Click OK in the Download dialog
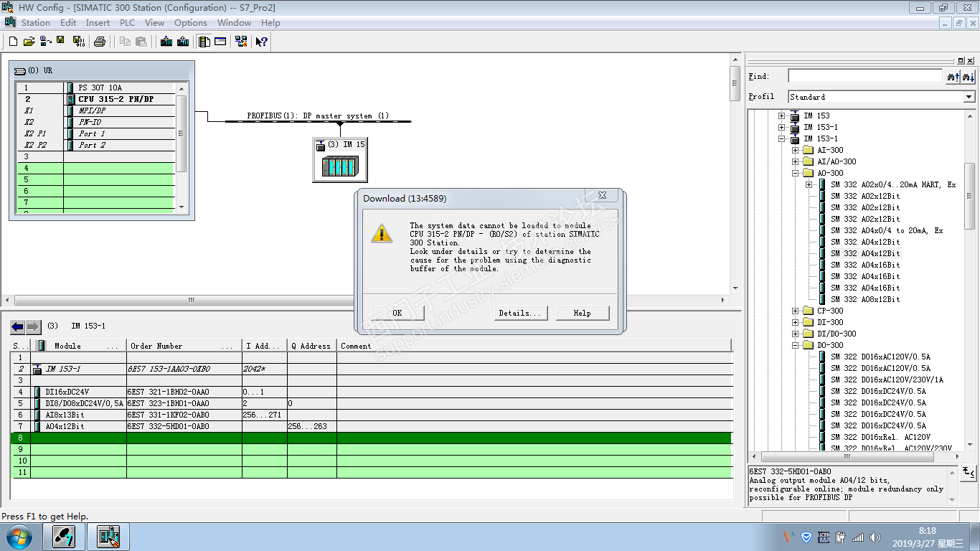This screenshot has height=551, width=980. pyautogui.click(x=397, y=313)
